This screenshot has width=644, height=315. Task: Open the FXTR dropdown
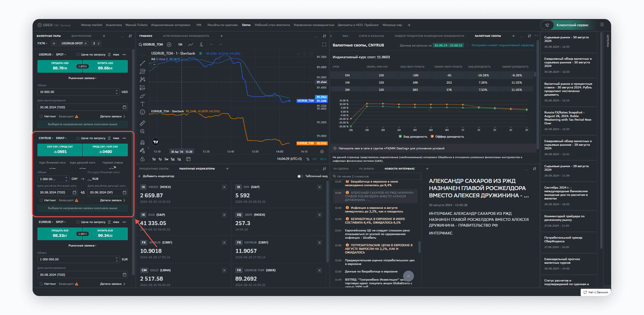click(x=43, y=43)
